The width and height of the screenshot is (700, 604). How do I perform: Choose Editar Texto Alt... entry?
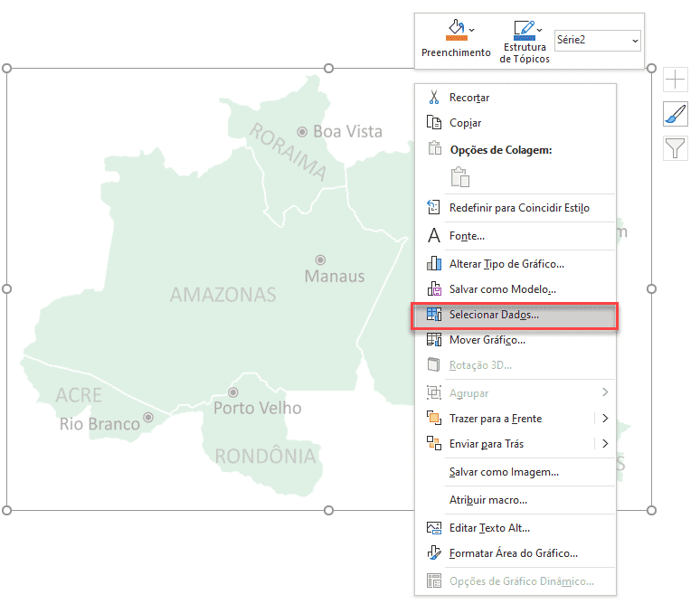click(516, 528)
